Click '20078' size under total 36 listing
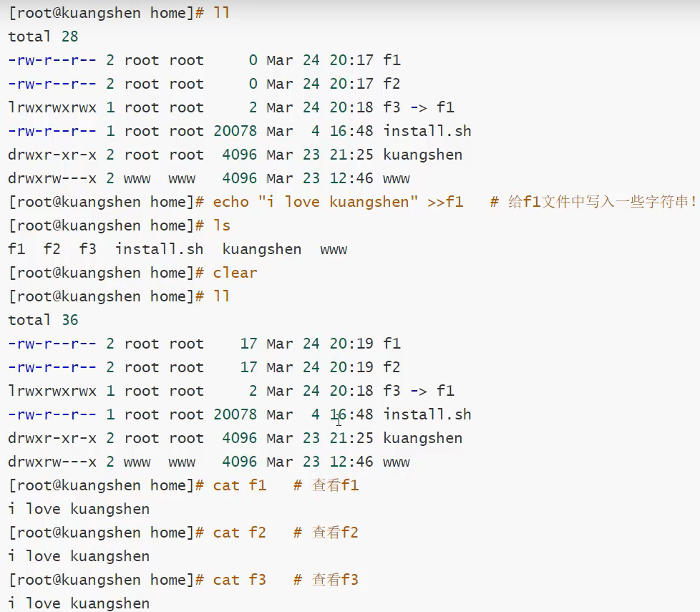Image resolution: width=700 pixels, height=612 pixels. click(235, 414)
